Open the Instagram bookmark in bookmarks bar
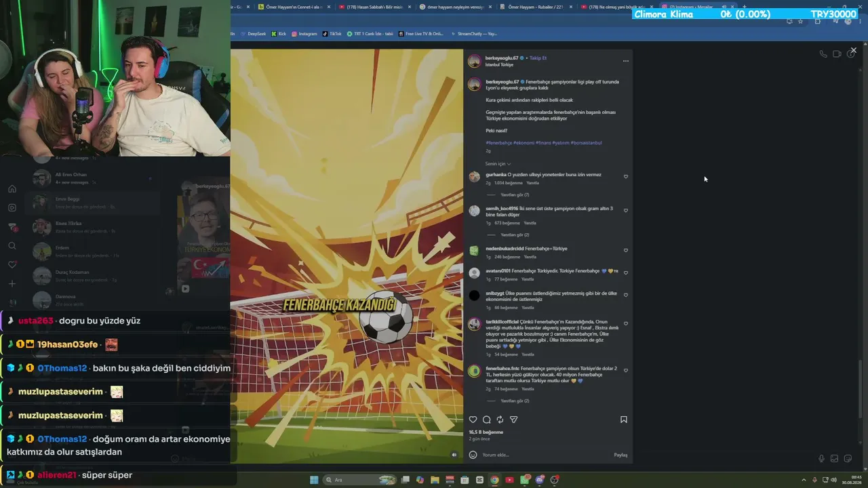 coord(304,34)
